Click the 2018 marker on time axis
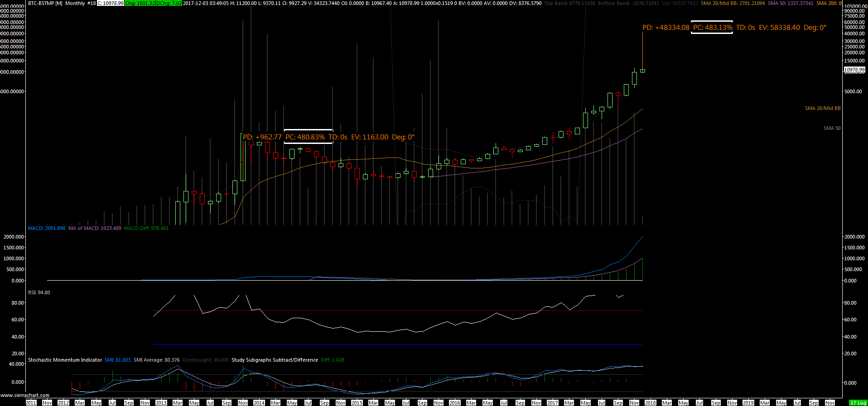The height and width of the screenshot is (406, 868). tap(651, 402)
